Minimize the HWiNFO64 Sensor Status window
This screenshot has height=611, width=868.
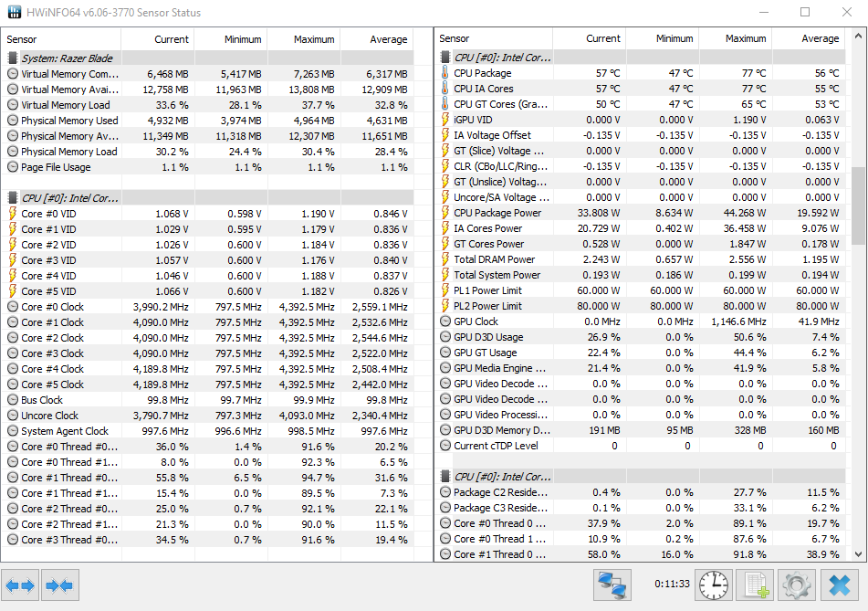764,12
